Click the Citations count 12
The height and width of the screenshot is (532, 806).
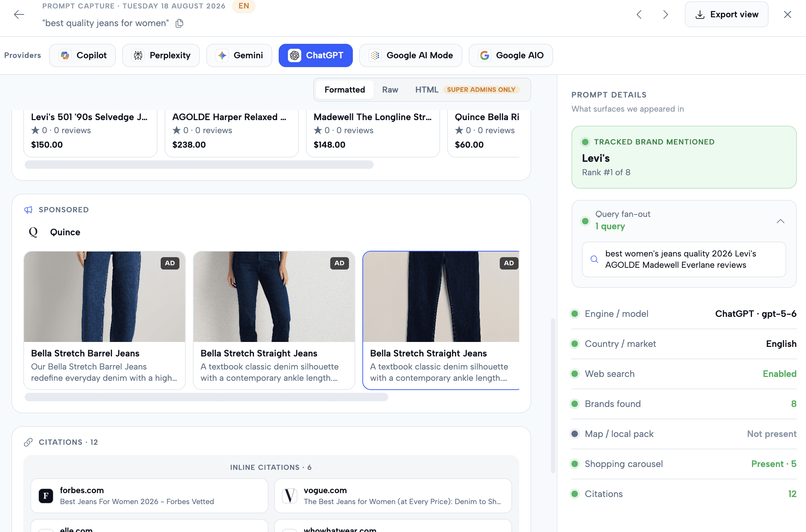(x=792, y=494)
